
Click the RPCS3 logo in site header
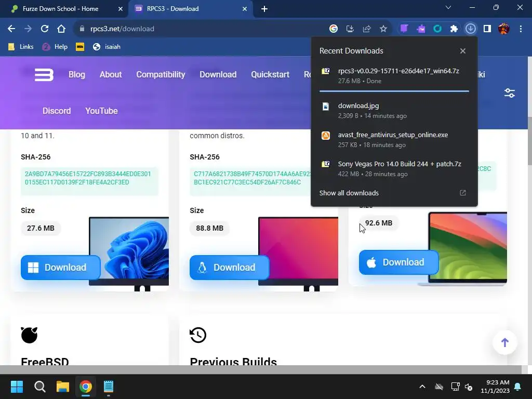tap(44, 75)
